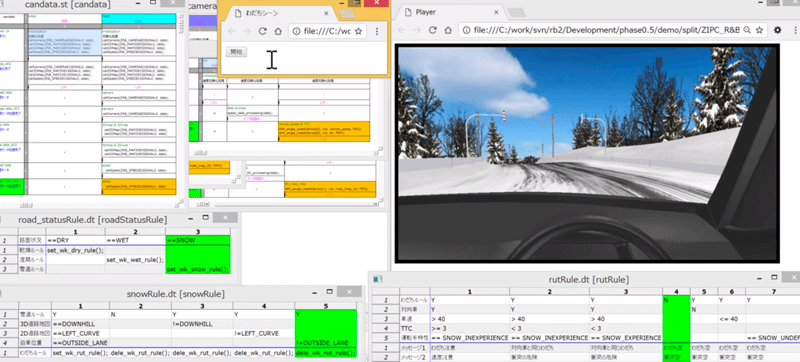The width and height of the screenshot is (800, 362).
Task: Select == SNOW_EXPERIENCE cell in rutRule
Action: pos(626,338)
